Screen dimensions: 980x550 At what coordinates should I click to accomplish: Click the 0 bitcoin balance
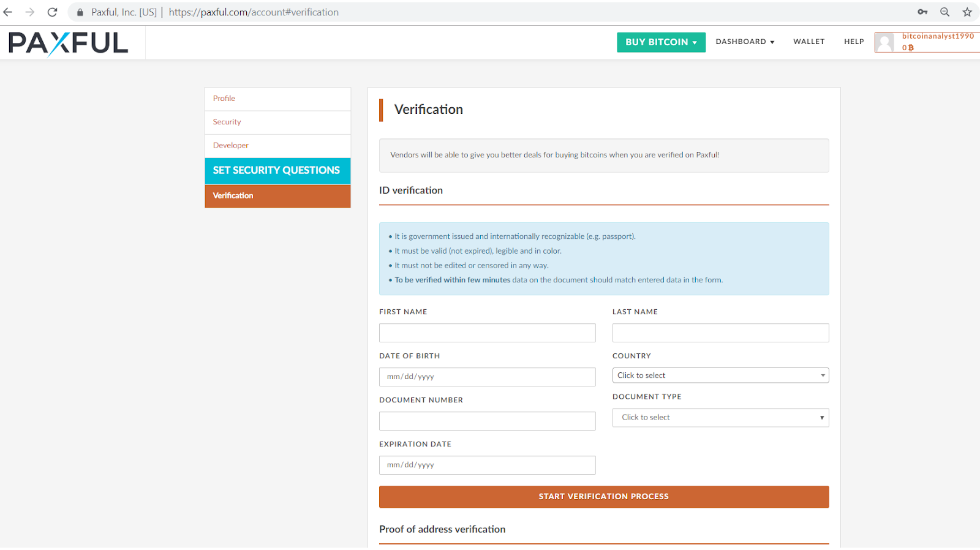tap(908, 48)
